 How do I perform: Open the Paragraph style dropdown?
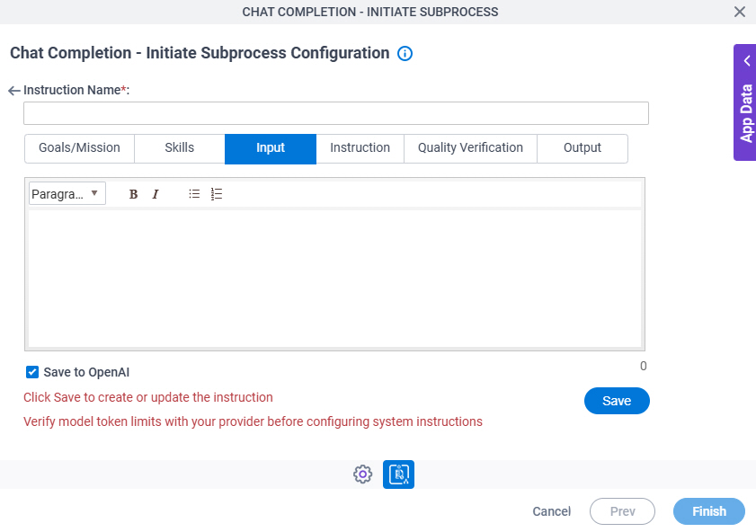coord(67,194)
